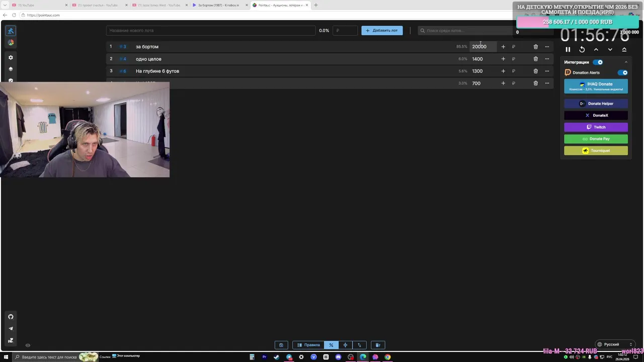Image resolution: width=644 pixels, height=362 pixels.
Task: Open settings gear in left sidebar
Action: pos(11,57)
